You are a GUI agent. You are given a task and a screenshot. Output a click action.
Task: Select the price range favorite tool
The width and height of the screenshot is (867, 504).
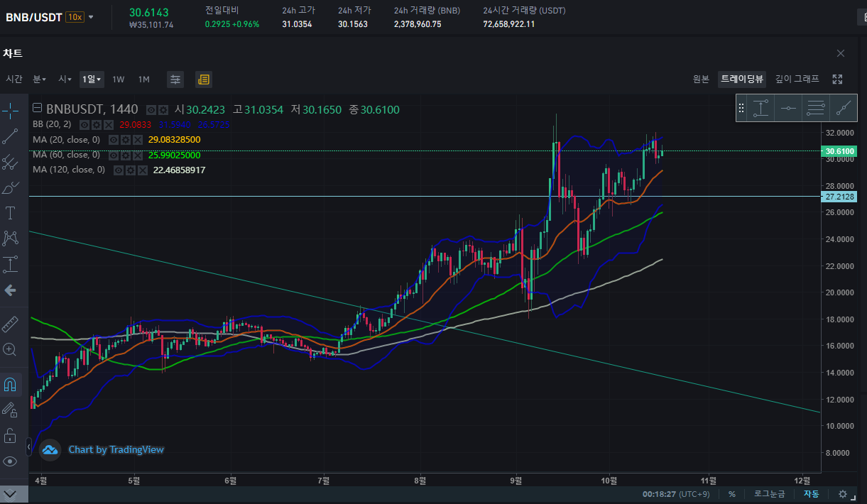pyautogui.click(x=761, y=108)
